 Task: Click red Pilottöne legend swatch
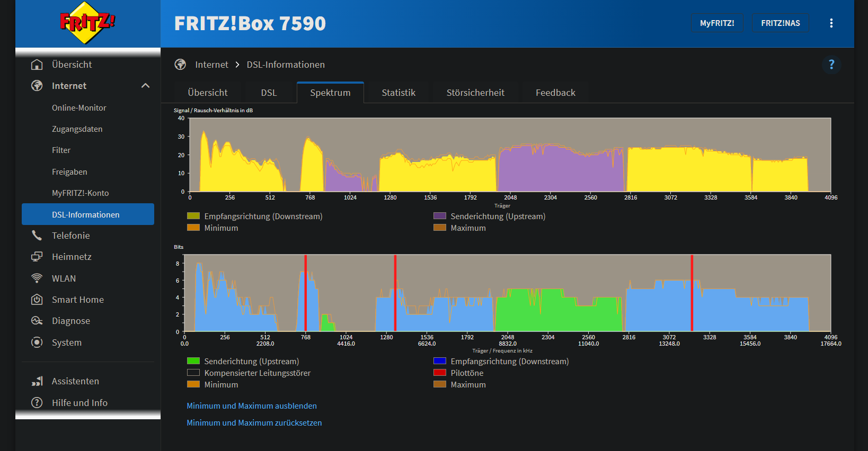[x=440, y=373]
